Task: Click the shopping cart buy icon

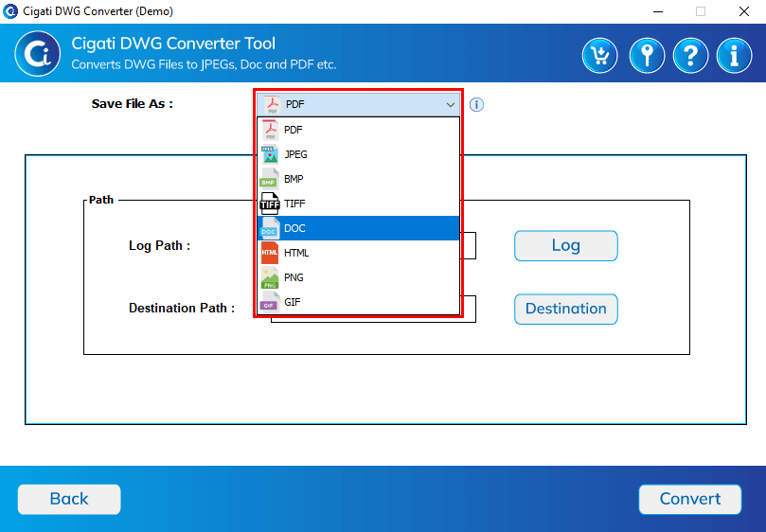Action: [600, 56]
